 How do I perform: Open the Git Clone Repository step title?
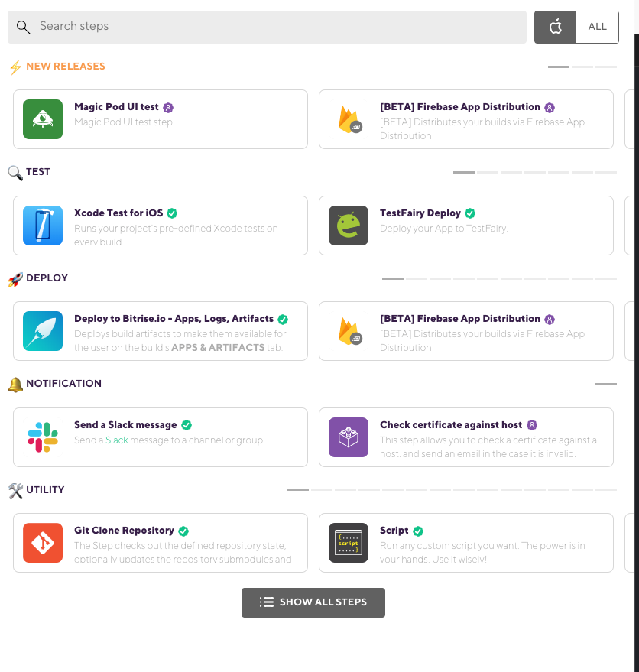pyautogui.click(x=124, y=530)
